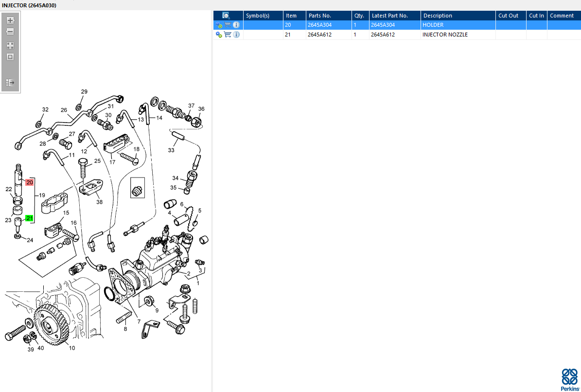
Task: Open info icon for INJECTOR NOZZLE row
Action: [x=236, y=35]
